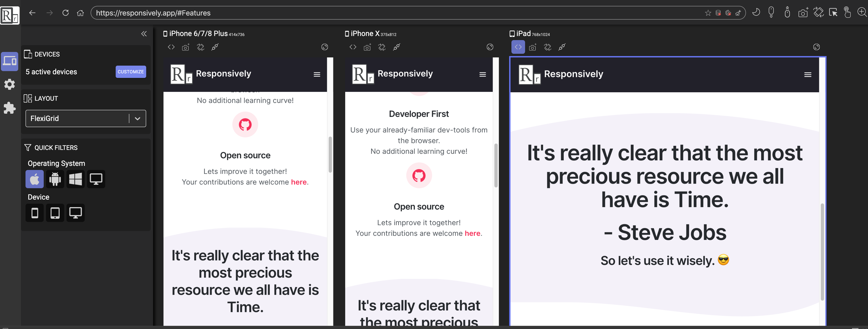The width and height of the screenshot is (868, 329).
Task: Open app settings from the sidebar gear
Action: click(10, 84)
